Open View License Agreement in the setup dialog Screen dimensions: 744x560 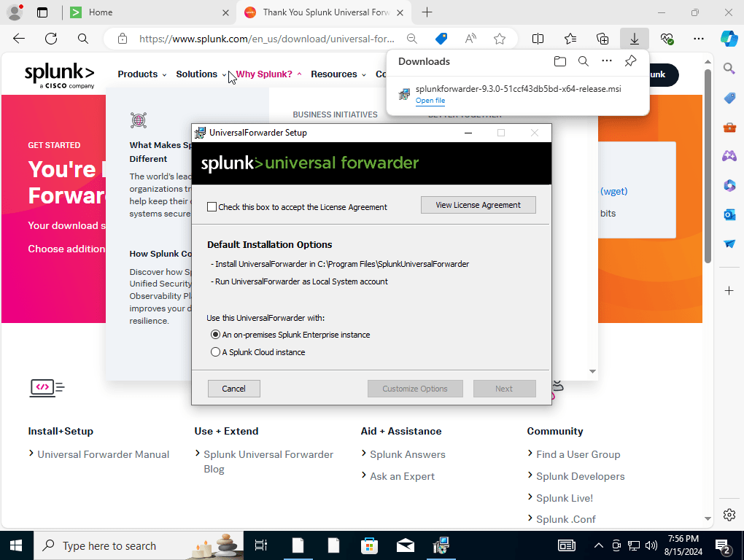478,205
